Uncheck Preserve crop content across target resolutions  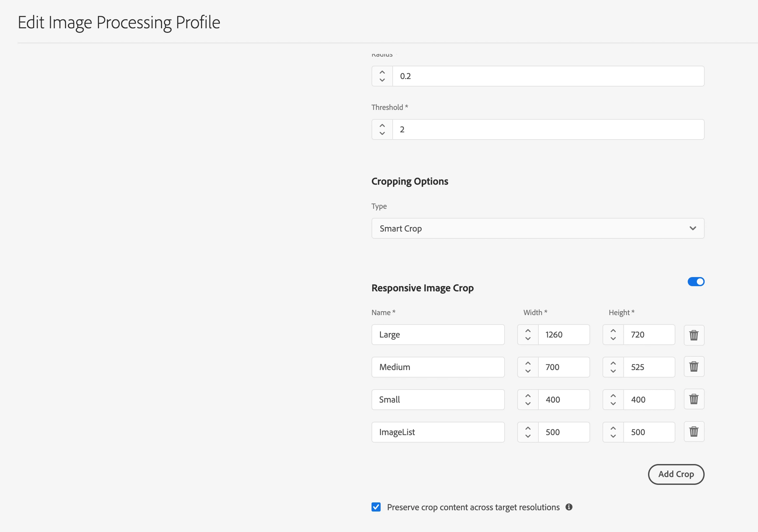[x=376, y=507]
